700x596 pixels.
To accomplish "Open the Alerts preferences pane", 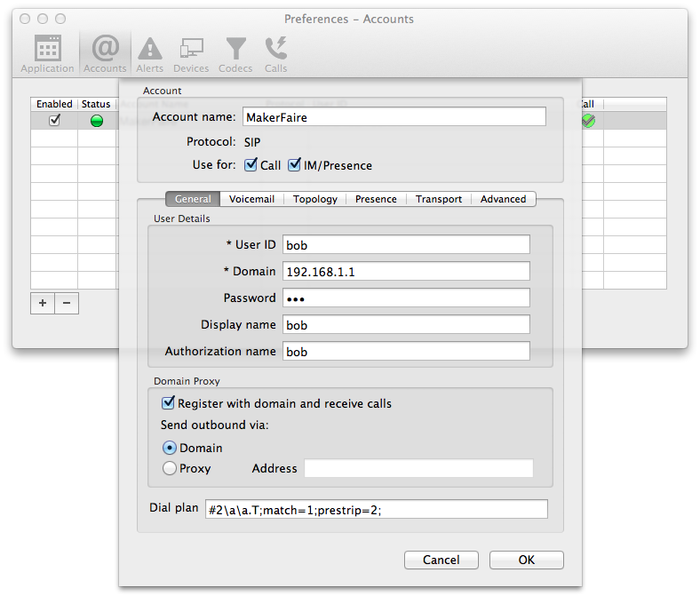I will point(149,52).
